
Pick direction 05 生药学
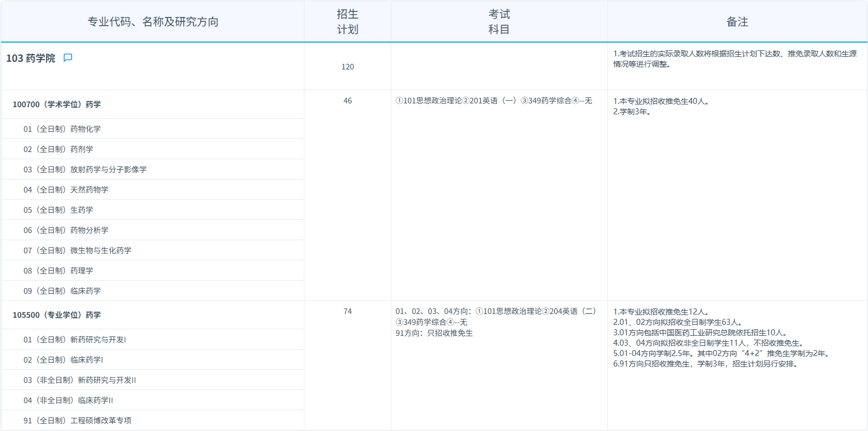click(58, 210)
